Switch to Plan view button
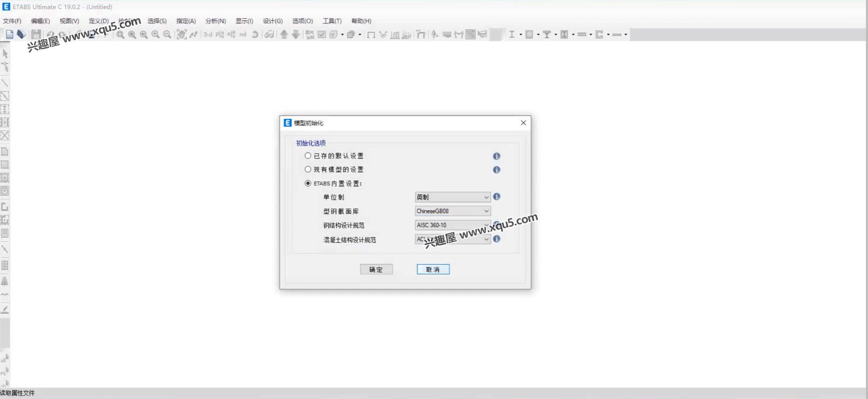This screenshot has width=868, height=399. [x=220, y=34]
